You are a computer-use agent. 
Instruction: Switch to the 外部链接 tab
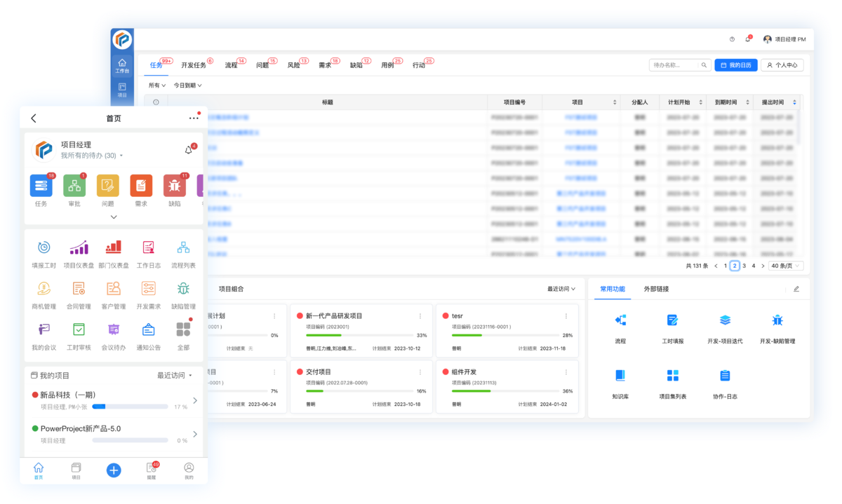(x=655, y=289)
